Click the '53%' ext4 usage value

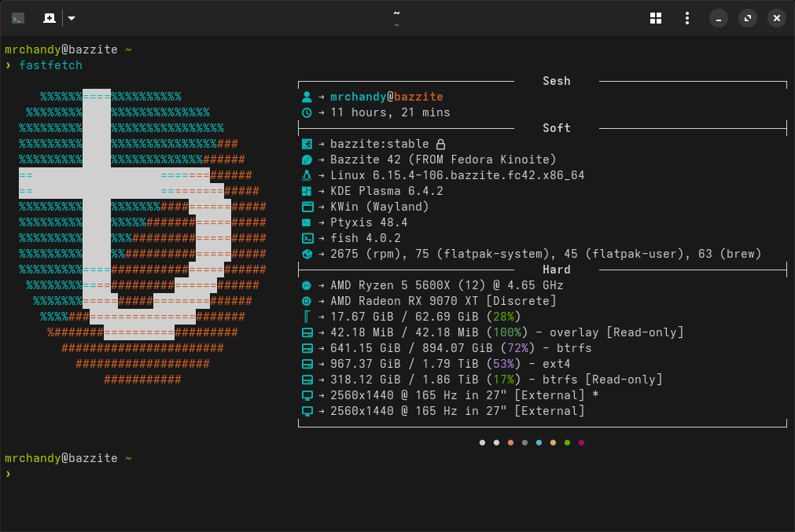click(x=503, y=364)
